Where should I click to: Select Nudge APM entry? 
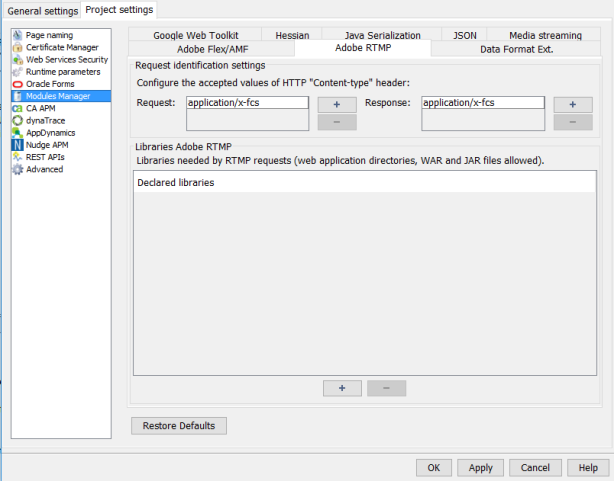47,145
